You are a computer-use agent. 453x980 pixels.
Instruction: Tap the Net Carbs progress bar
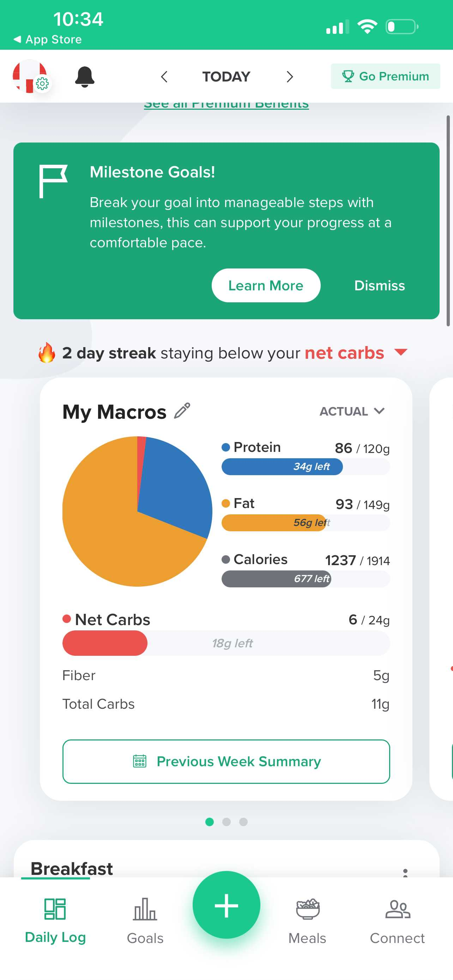(226, 643)
